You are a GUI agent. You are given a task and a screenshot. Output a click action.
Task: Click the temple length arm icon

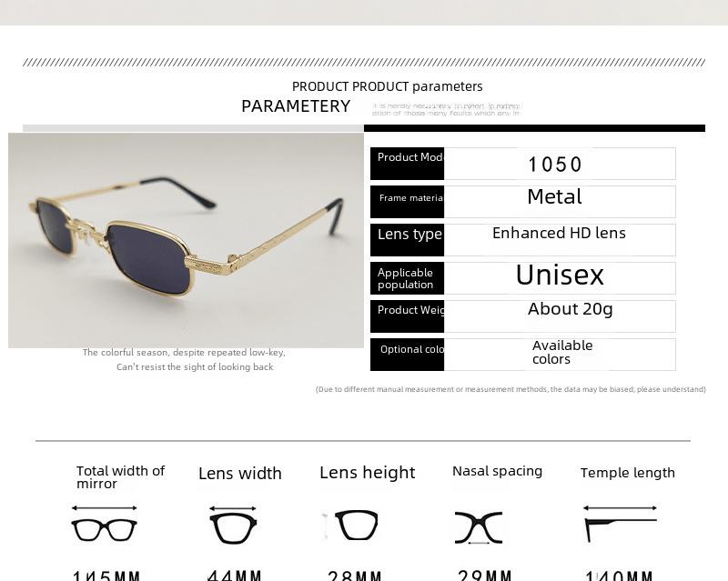621,524
